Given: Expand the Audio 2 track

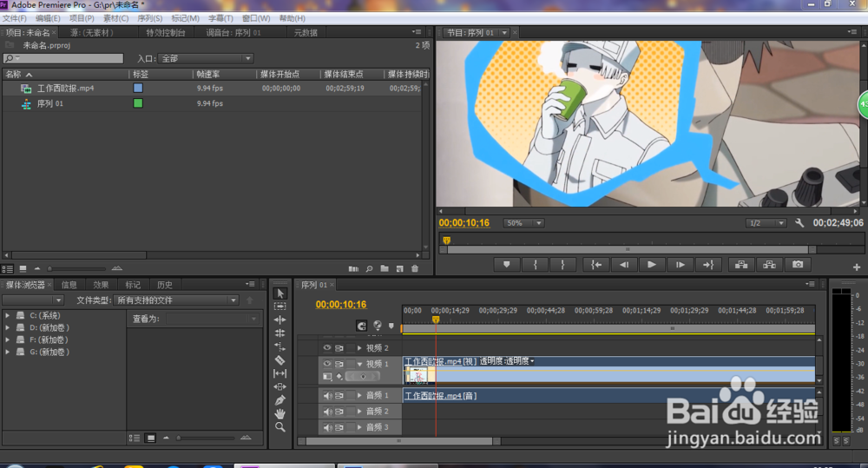Looking at the screenshot, I should (359, 412).
